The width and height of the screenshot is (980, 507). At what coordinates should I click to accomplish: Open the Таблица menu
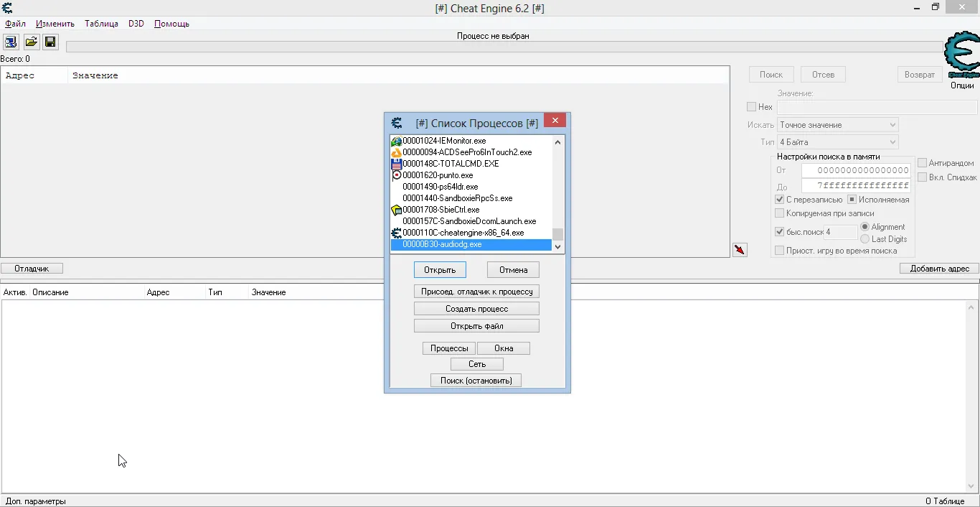click(x=101, y=24)
